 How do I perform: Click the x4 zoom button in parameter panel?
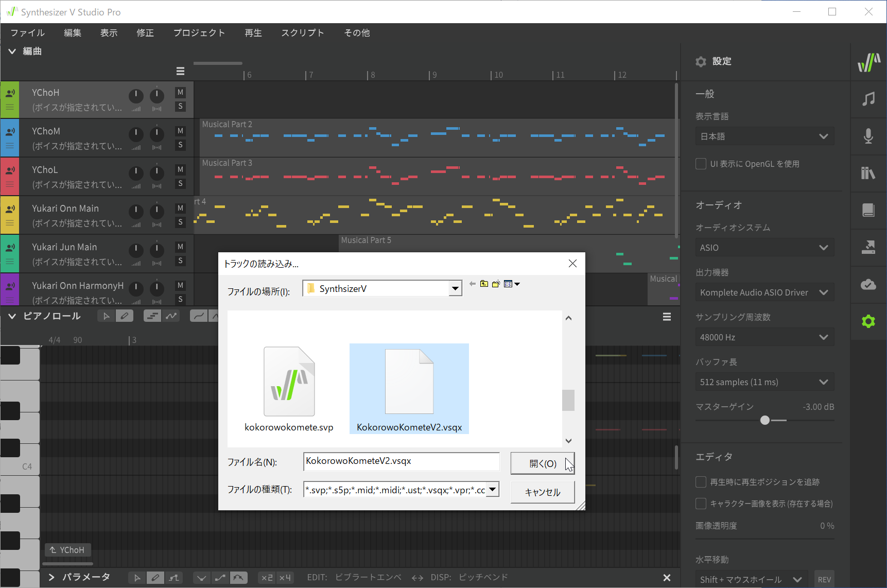[x=285, y=578]
